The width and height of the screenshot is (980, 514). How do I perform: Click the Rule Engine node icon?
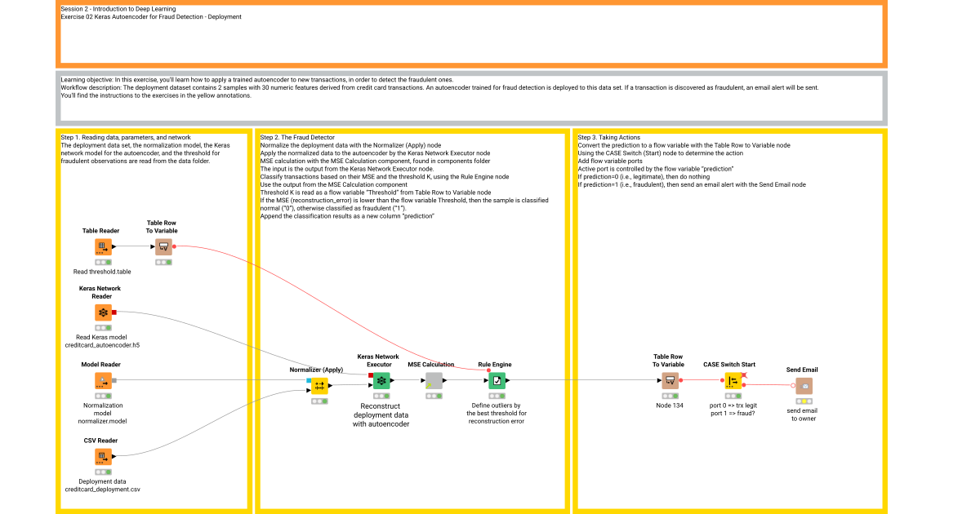point(497,379)
